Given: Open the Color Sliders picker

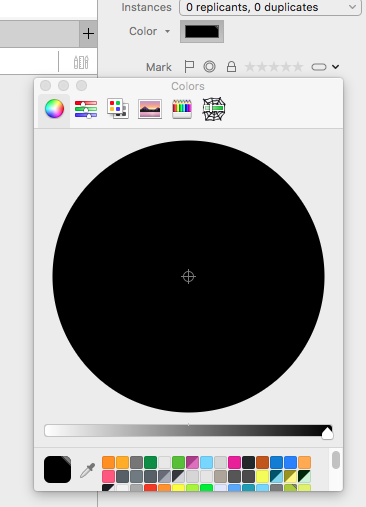Looking at the screenshot, I should (x=86, y=109).
